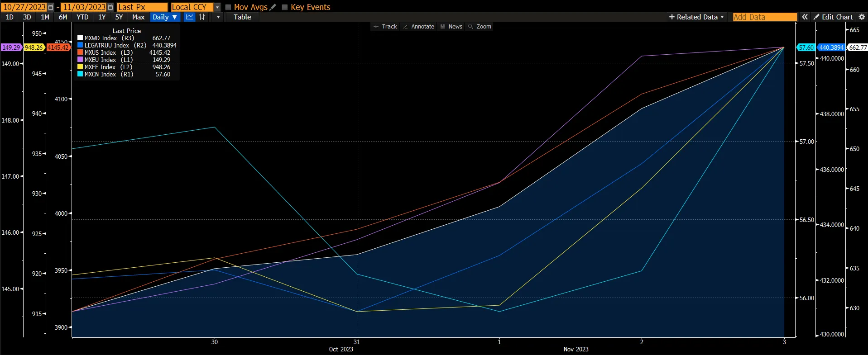Click the purple 149.29 axis value tag
This screenshot has height=355, width=868.
11,47
